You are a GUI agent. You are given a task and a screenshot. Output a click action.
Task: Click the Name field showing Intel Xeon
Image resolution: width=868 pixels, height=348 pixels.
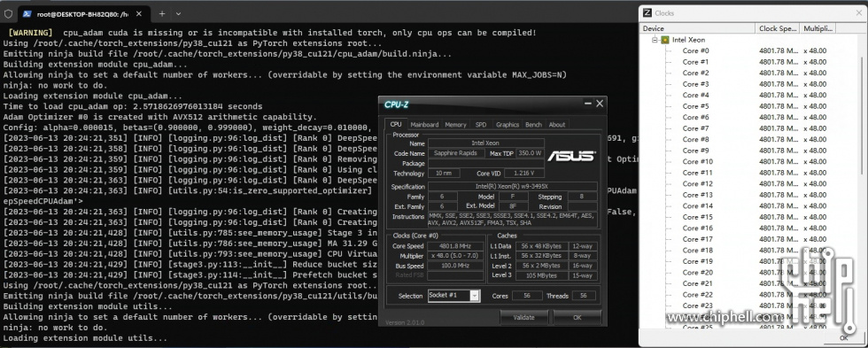point(485,143)
